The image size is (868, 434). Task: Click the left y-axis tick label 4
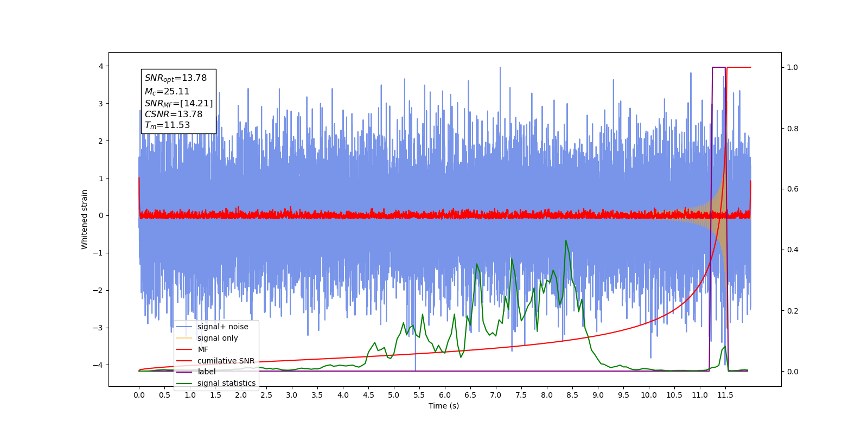tap(101, 66)
